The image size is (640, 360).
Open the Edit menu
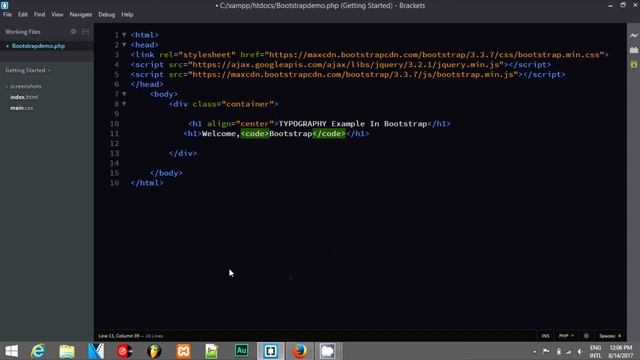pos(22,14)
